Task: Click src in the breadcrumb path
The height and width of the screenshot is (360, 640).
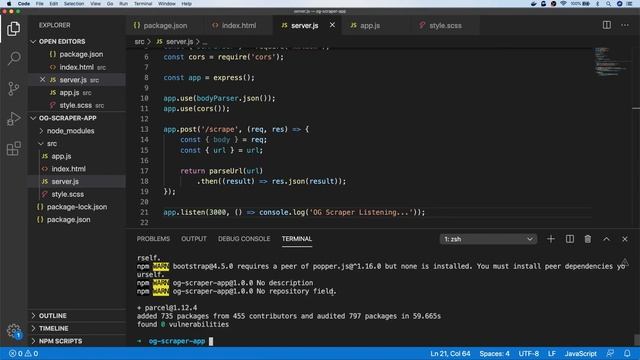Action: tap(139, 42)
